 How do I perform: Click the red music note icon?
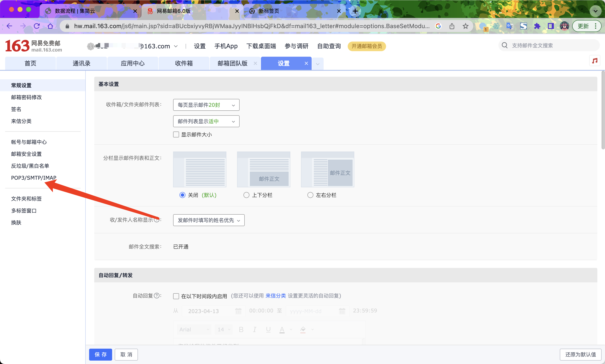595,61
